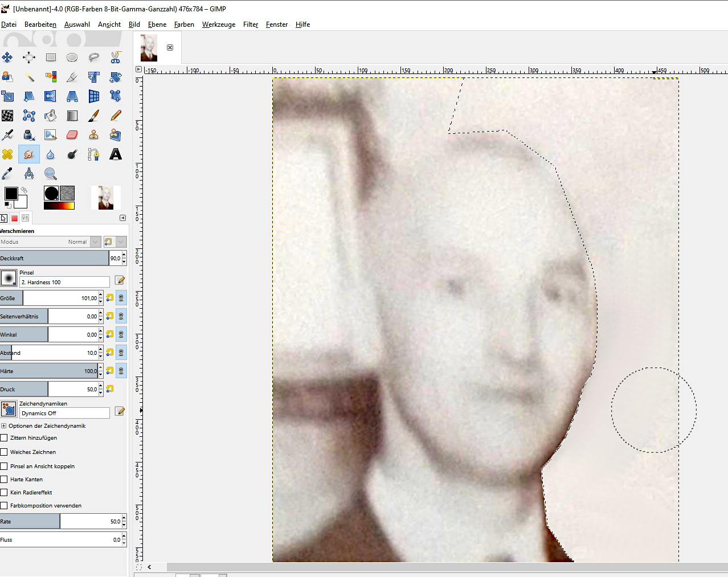Open the tool options panel menu arrow
728x577 pixels.
[x=122, y=218]
